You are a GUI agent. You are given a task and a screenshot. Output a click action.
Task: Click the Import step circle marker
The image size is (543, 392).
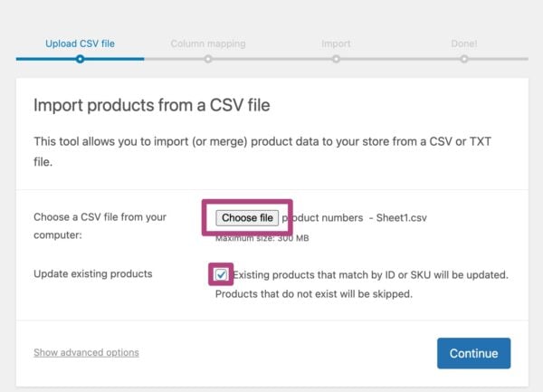336,59
